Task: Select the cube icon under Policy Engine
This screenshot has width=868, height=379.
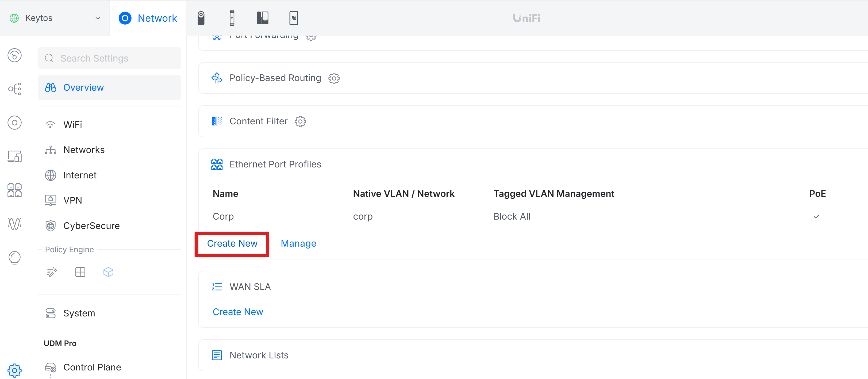Action: (x=109, y=272)
